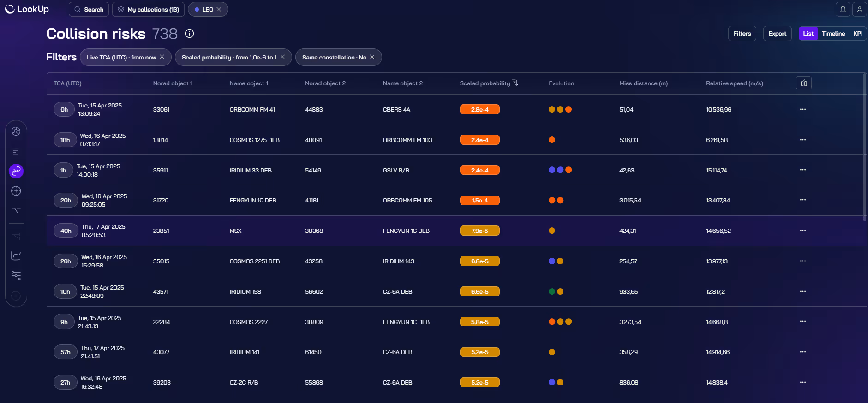Remove the Same constellation filter chip
The width and height of the screenshot is (868, 403).
372,57
